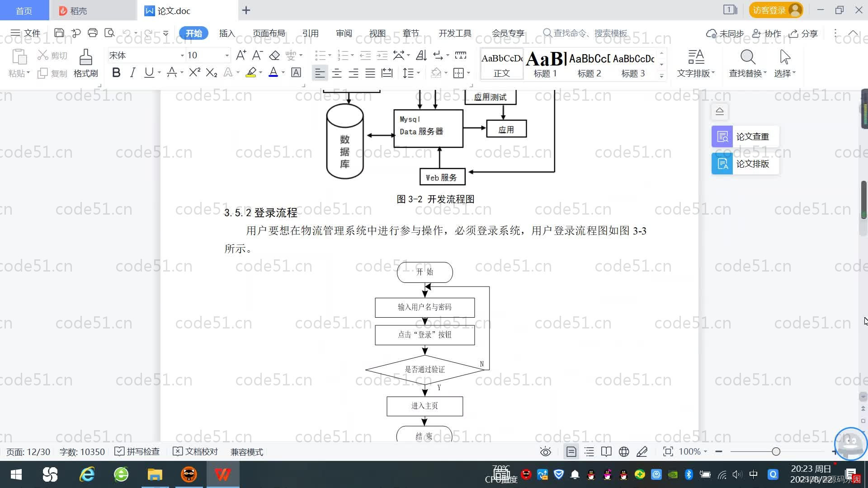The width and height of the screenshot is (868, 488).
Task: Toggle bold formatting
Action: 116,72
